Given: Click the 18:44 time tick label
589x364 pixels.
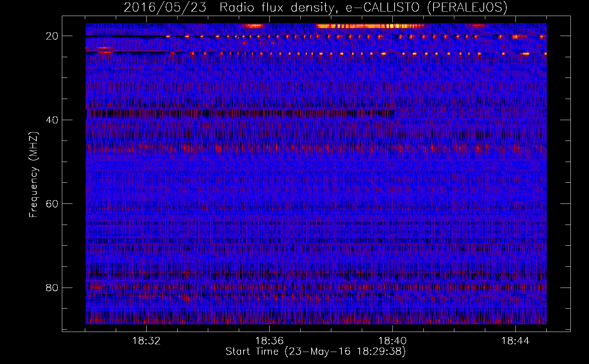Looking at the screenshot, I should click(515, 341).
